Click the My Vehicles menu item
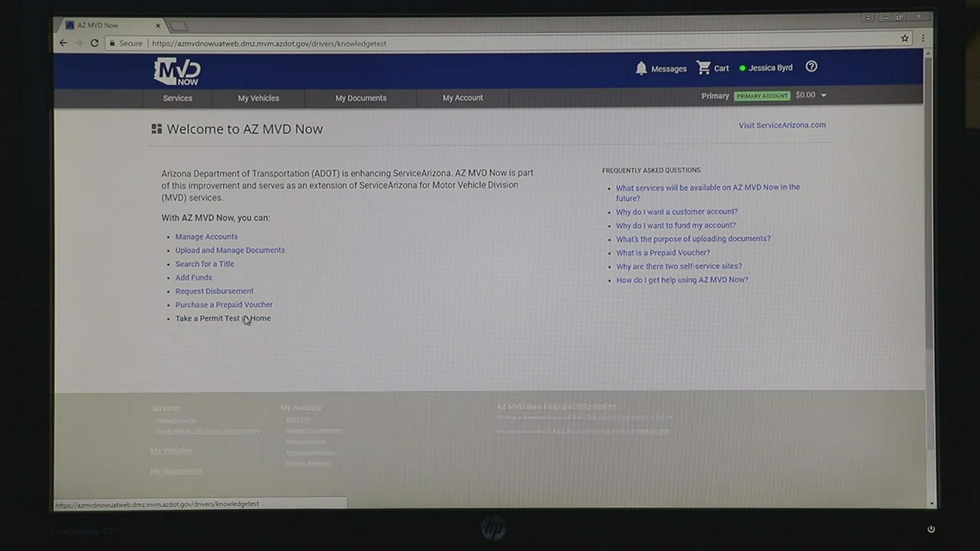Viewport: 980px width, 551px height. point(258,97)
